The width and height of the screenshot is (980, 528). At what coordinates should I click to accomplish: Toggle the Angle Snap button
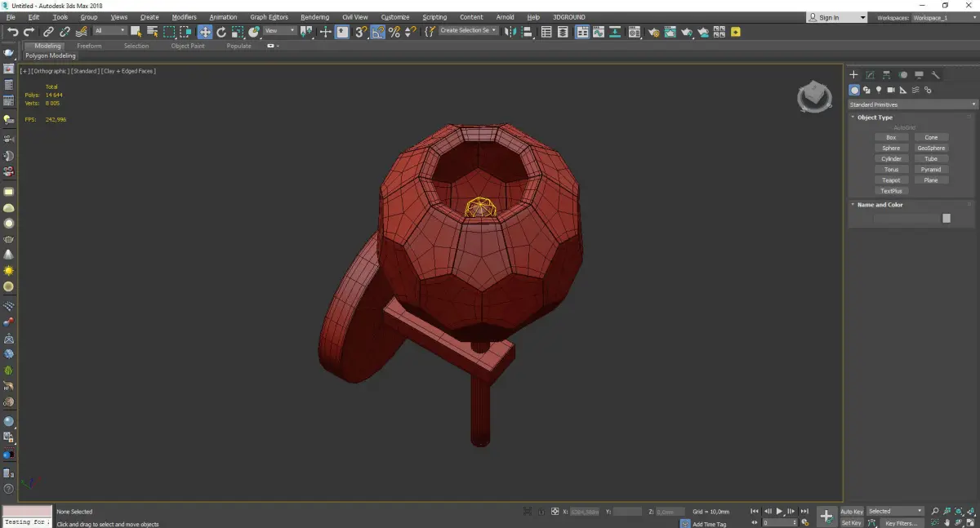pyautogui.click(x=377, y=32)
